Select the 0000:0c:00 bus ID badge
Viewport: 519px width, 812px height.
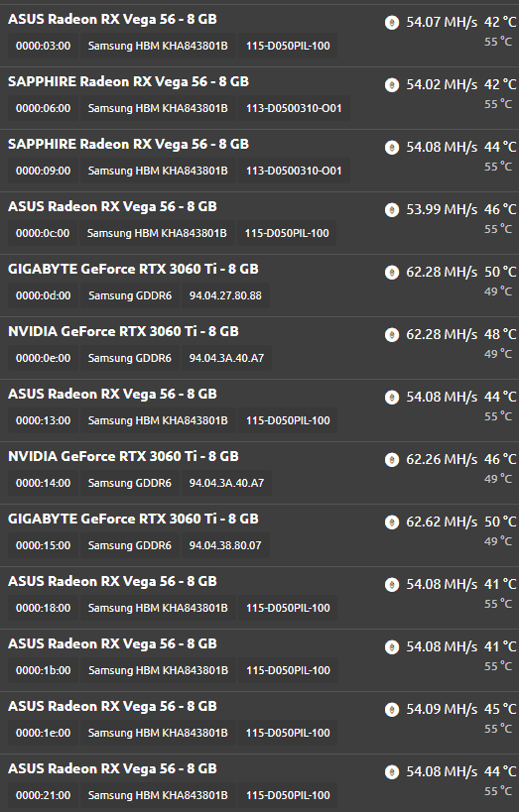pos(43,233)
